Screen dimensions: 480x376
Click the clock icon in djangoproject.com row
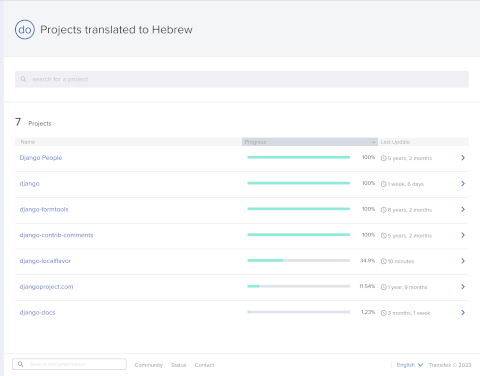pos(384,287)
